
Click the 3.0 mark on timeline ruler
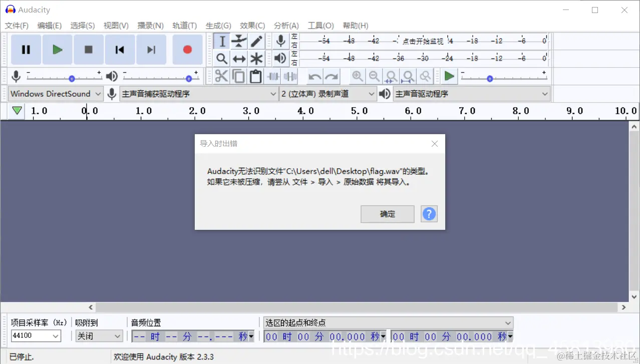pyautogui.click(x=250, y=111)
